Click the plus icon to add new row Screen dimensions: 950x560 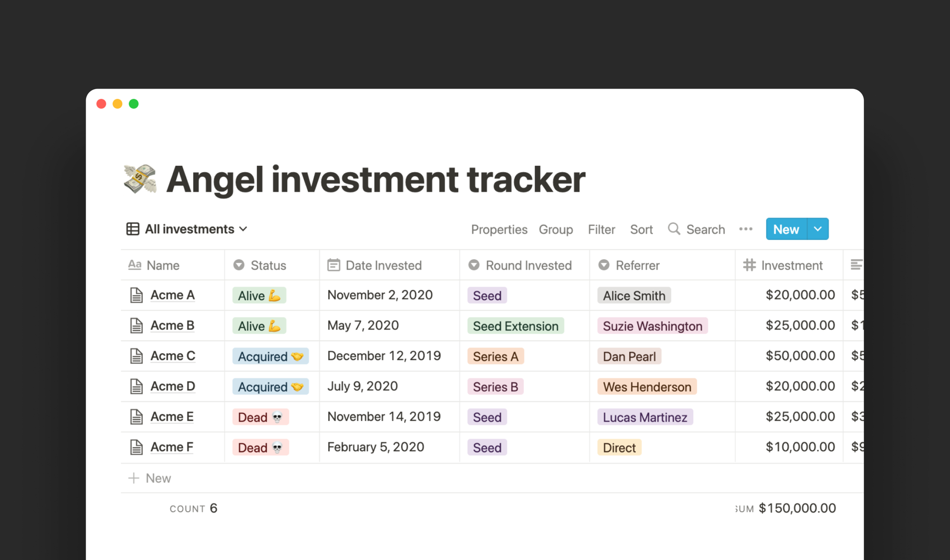tap(134, 478)
